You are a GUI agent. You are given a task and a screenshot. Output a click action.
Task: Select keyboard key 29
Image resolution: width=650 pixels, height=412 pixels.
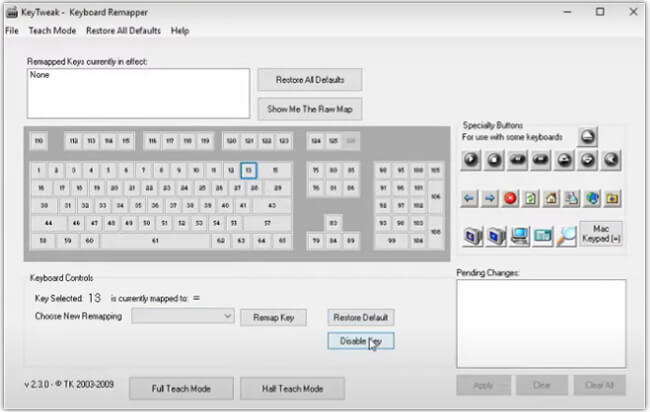[x=278, y=188]
